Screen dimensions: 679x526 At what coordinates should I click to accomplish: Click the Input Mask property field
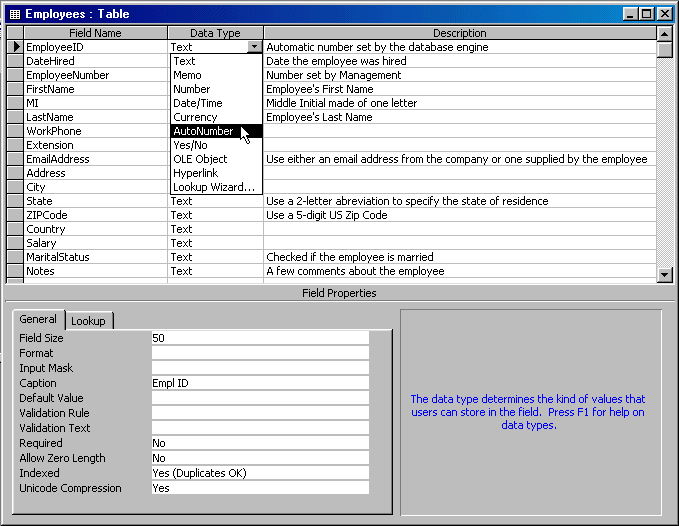(x=260, y=368)
